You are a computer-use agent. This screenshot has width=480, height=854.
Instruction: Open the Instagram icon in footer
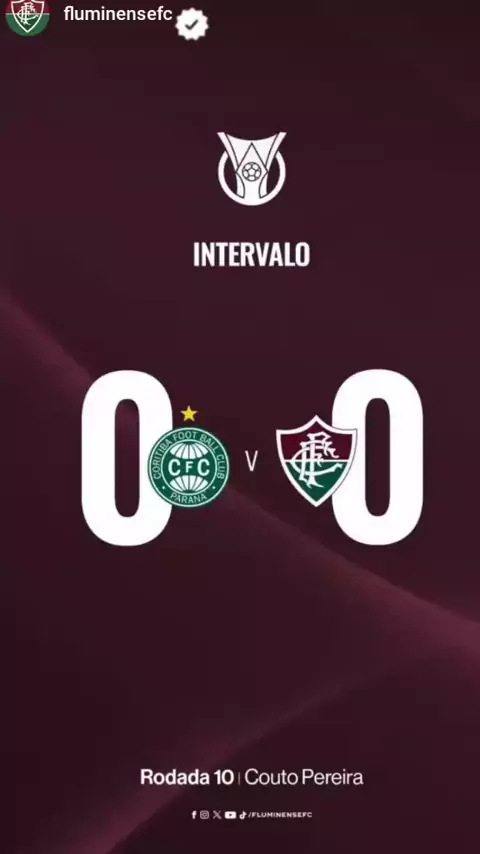pyautogui.click(x=204, y=815)
